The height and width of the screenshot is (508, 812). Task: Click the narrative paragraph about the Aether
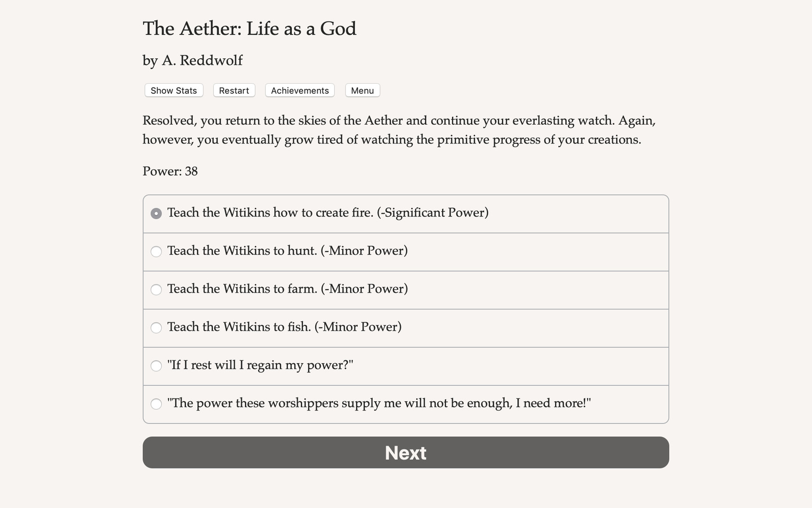[x=398, y=130]
